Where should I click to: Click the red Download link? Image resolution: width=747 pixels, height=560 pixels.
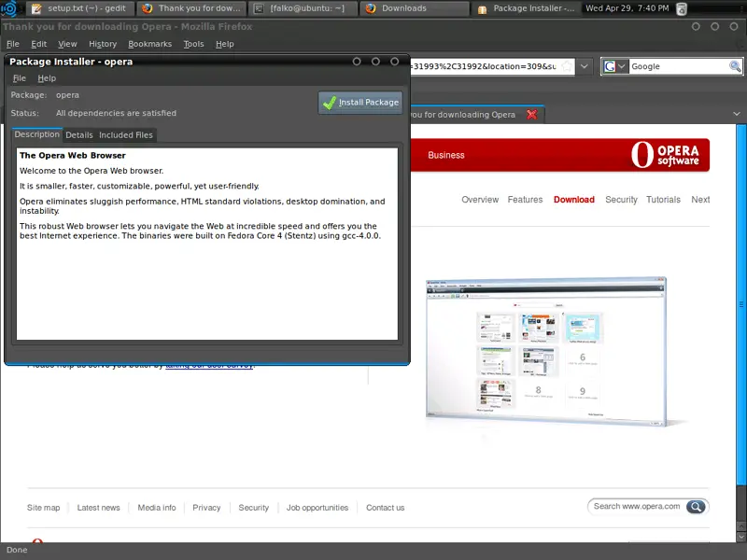pos(573,200)
